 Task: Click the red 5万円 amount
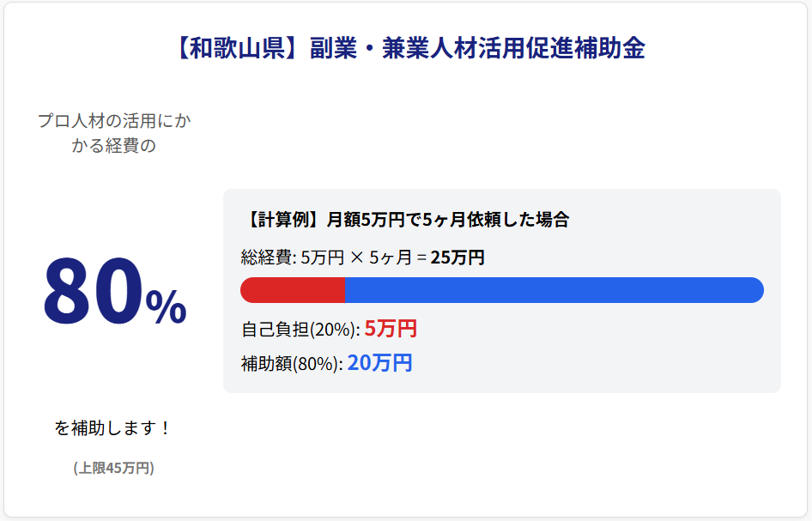[x=391, y=329]
